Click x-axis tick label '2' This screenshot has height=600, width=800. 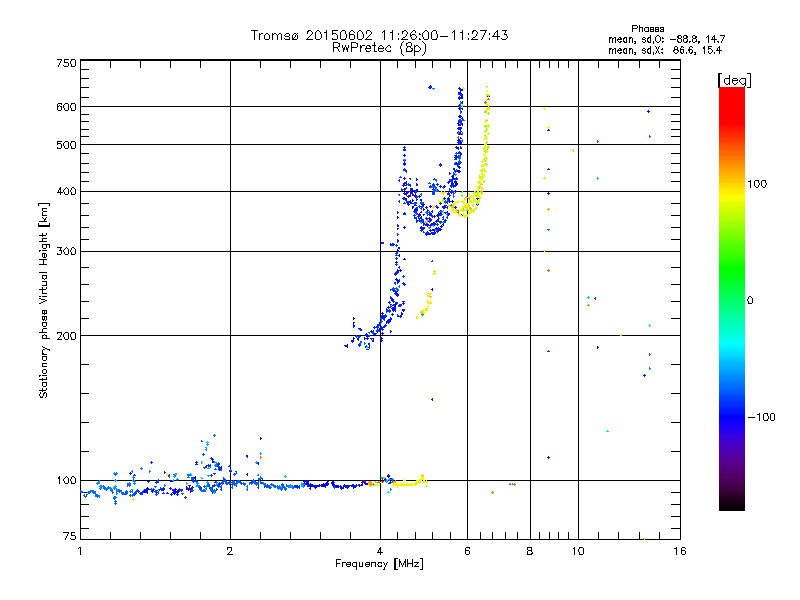230,551
